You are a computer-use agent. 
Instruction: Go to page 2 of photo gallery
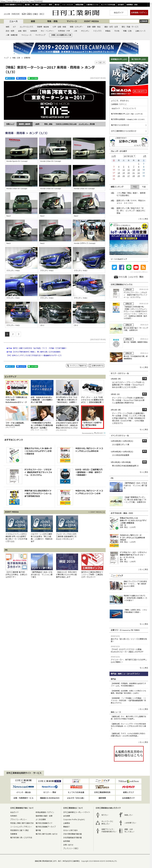(13, 334)
